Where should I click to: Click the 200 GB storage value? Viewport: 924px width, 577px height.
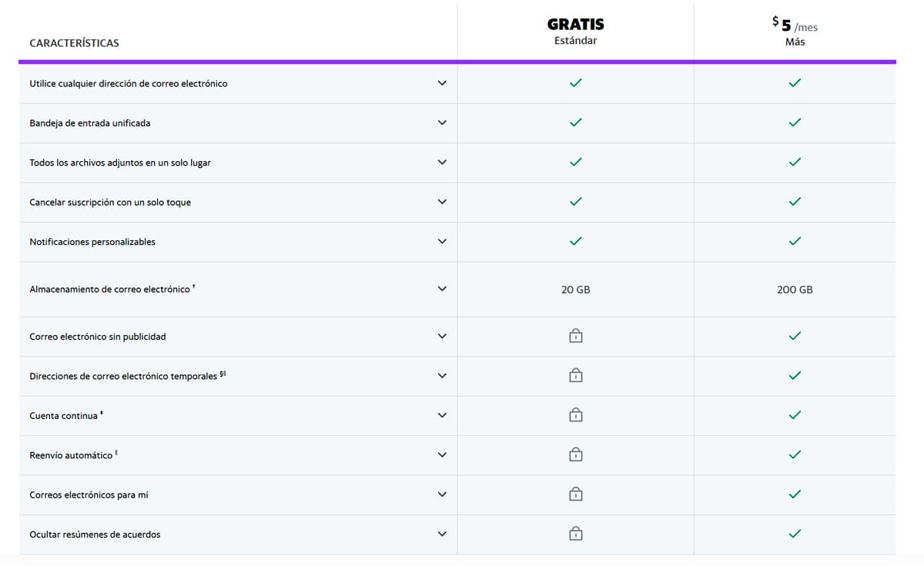pos(795,290)
